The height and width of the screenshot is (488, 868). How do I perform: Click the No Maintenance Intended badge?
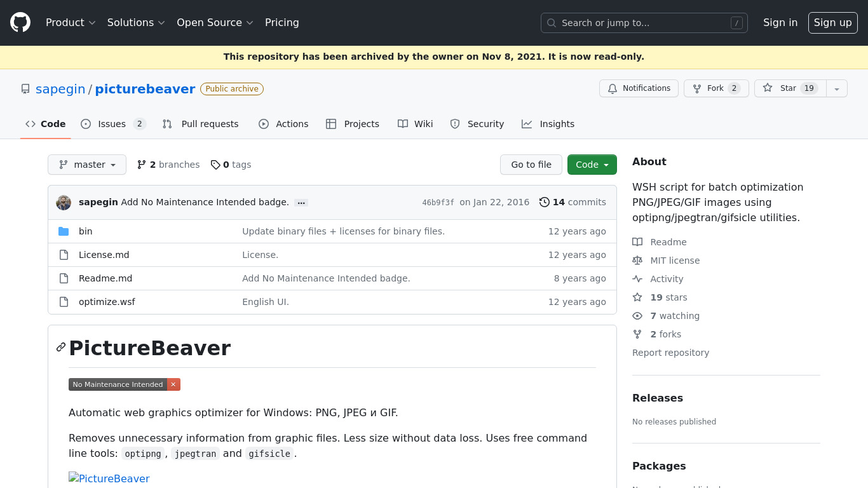[125, 384]
